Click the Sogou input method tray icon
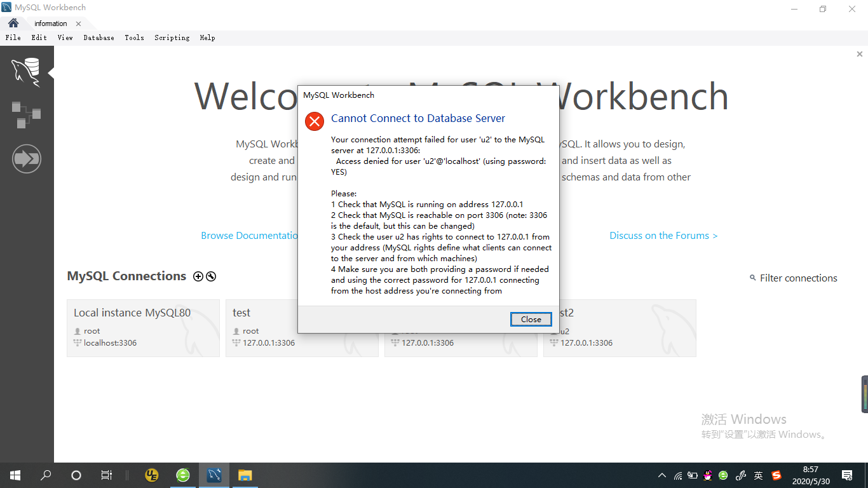 point(776,475)
